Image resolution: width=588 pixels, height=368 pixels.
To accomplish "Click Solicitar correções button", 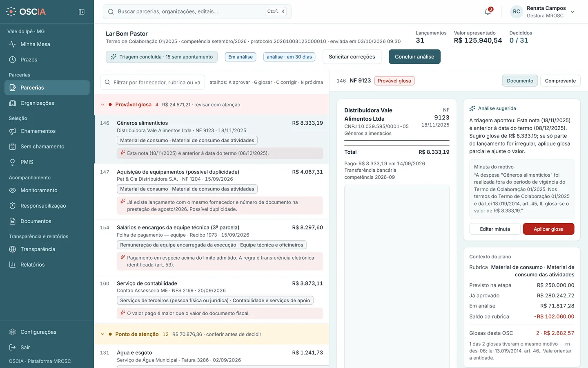I will coord(352,57).
